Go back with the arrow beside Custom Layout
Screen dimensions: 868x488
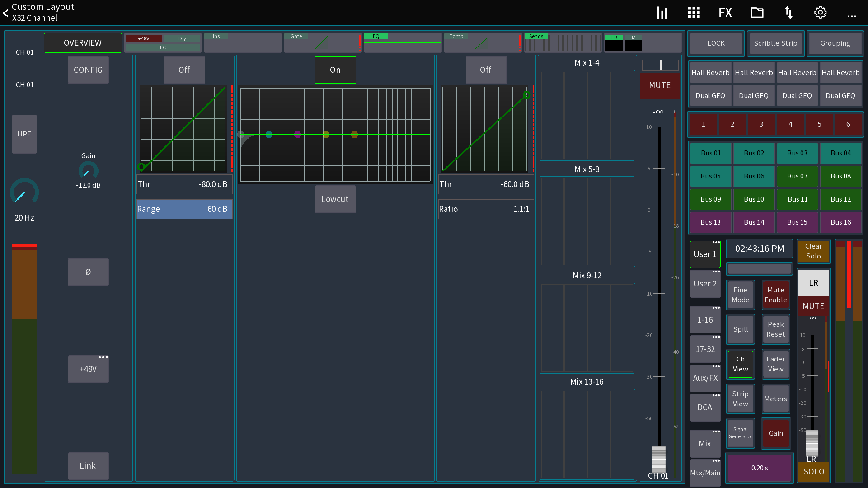[5, 13]
